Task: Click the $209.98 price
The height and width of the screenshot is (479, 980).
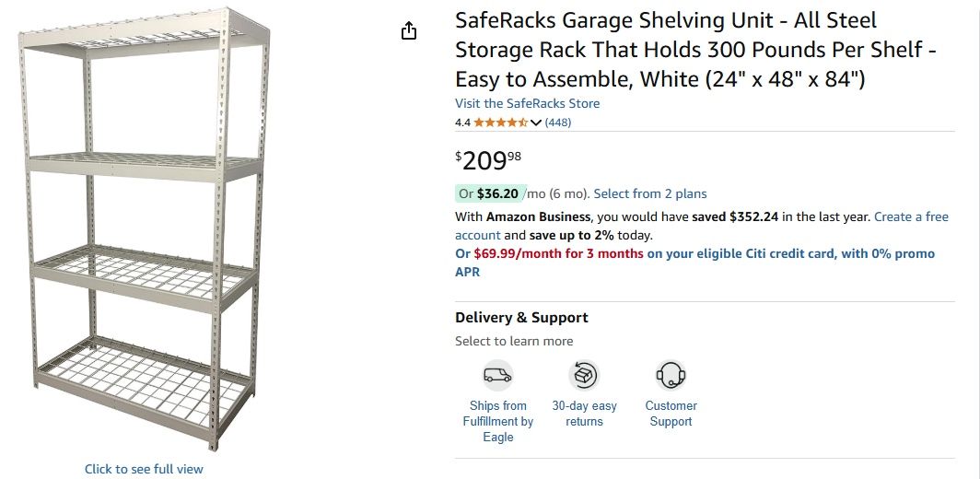Action: coord(488,161)
